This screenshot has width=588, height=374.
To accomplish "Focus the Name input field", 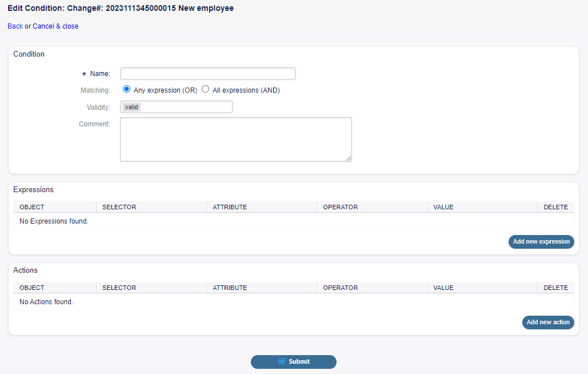I will (207, 74).
